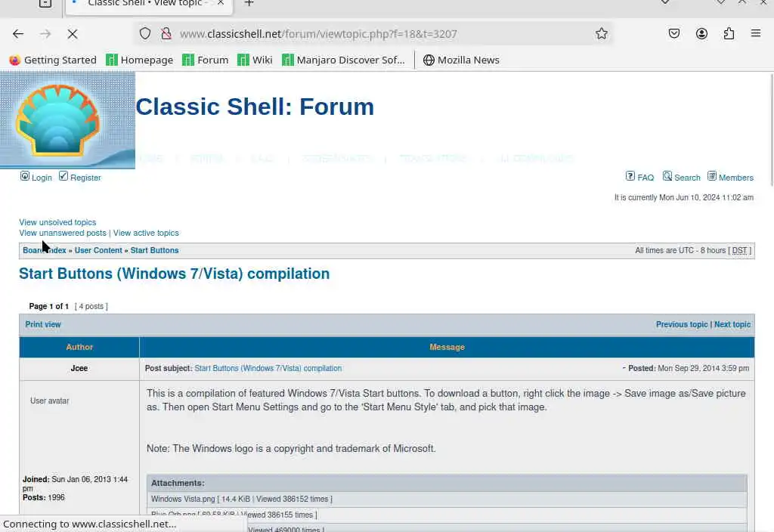Click View active topics
The height and width of the screenshot is (532, 774).
point(146,233)
